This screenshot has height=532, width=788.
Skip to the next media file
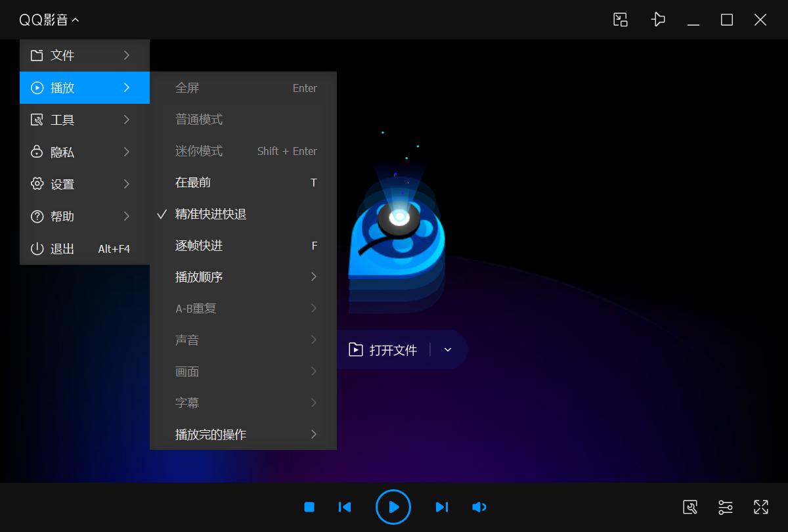[x=442, y=507]
